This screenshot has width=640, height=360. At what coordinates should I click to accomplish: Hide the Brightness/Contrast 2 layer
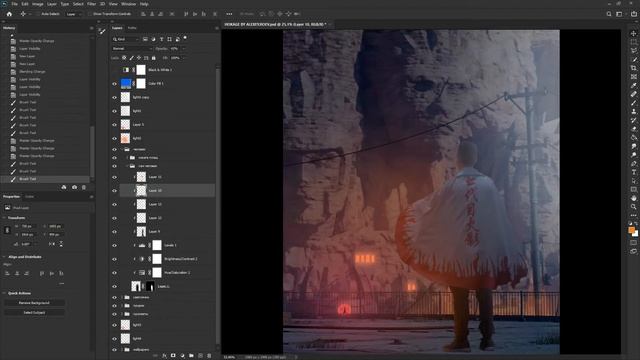(114, 259)
